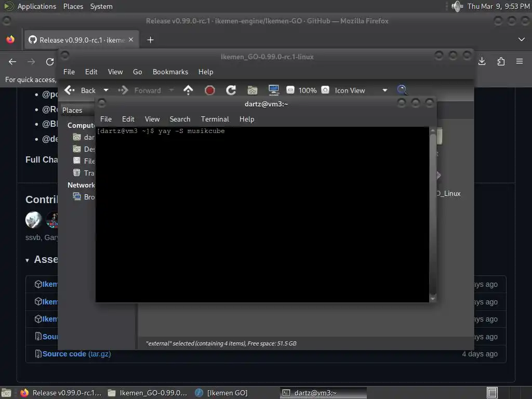Open the Terminal menu in the terminal window
Image resolution: width=532 pixels, height=399 pixels.
coord(215,119)
